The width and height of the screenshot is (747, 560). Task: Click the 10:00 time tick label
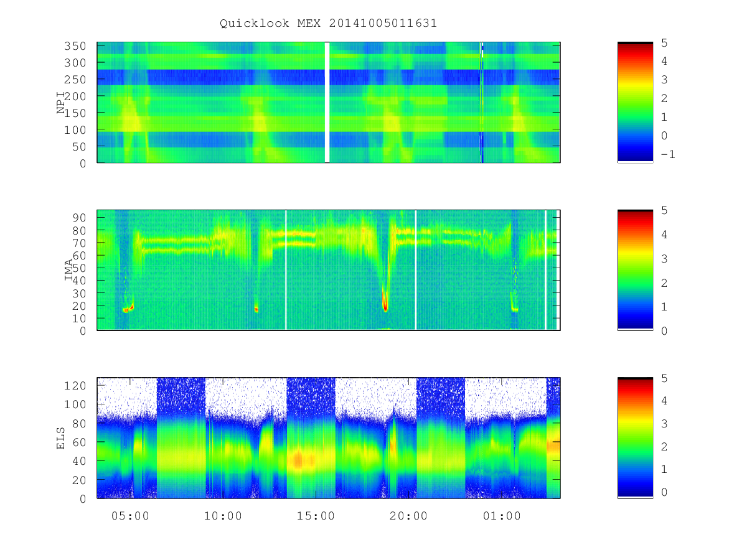[223, 516]
